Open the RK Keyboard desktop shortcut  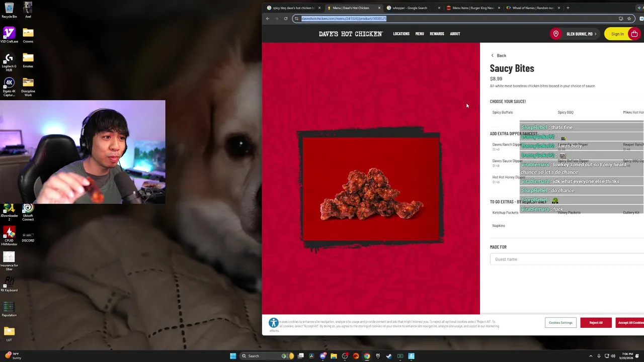click(9, 284)
